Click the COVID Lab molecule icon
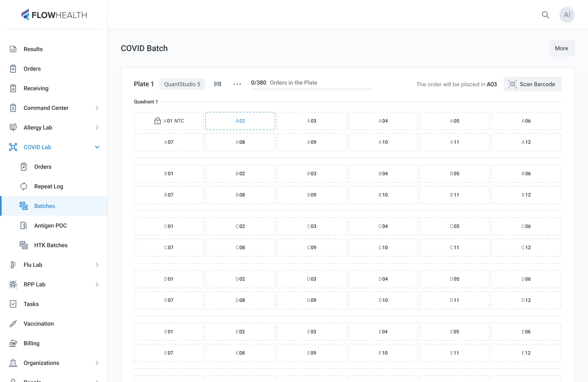The height and width of the screenshot is (382, 588). [x=13, y=147]
